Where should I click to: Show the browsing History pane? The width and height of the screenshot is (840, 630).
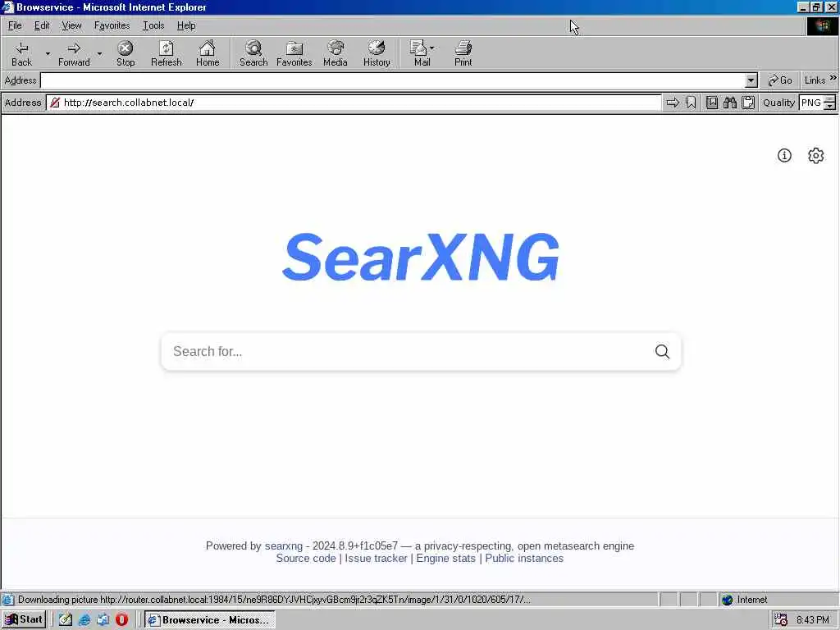point(377,53)
